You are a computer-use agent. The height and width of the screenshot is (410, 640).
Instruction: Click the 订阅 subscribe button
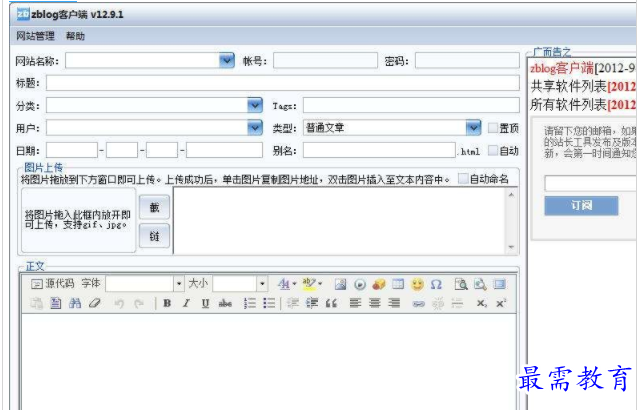tap(581, 205)
